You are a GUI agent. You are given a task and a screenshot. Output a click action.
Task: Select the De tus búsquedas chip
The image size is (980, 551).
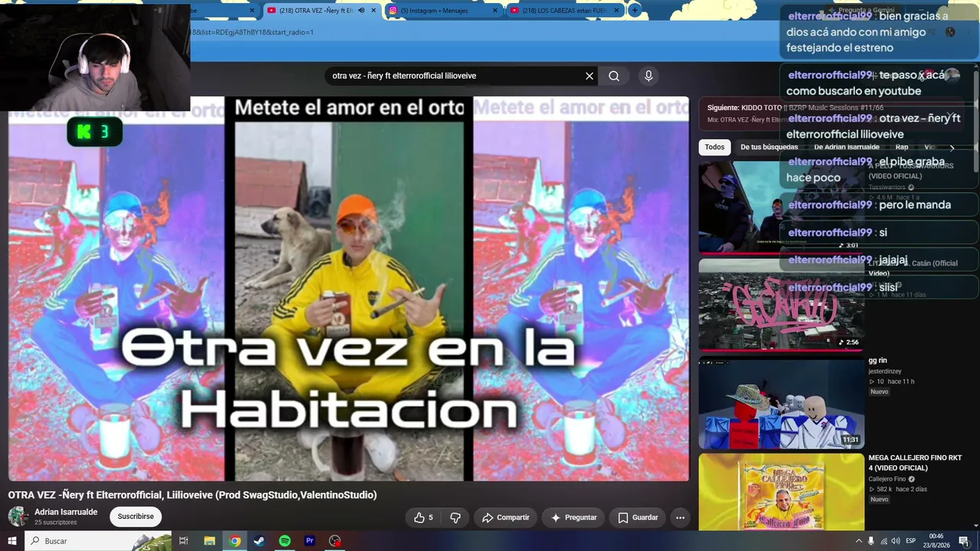pyautogui.click(x=769, y=147)
